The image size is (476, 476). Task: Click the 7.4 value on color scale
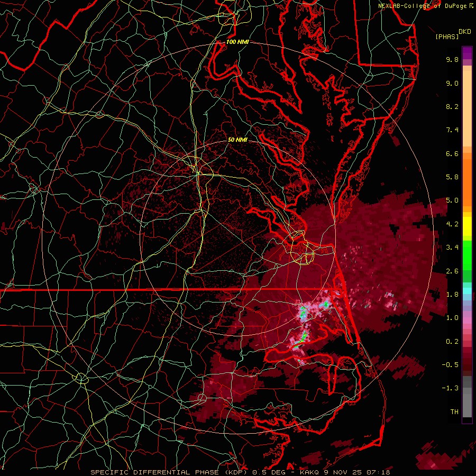pyautogui.click(x=452, y=130)
